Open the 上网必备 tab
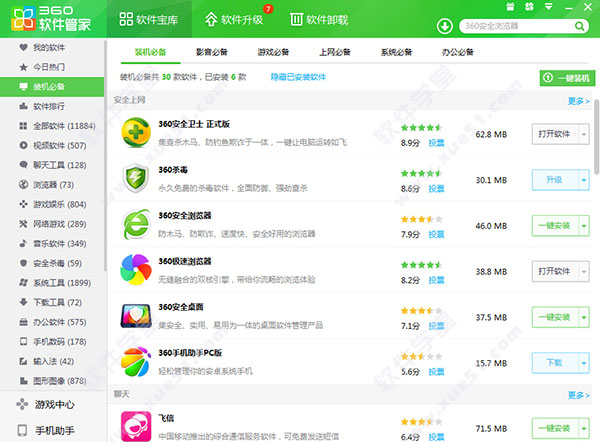600x442 pixels. coord(335,52)
